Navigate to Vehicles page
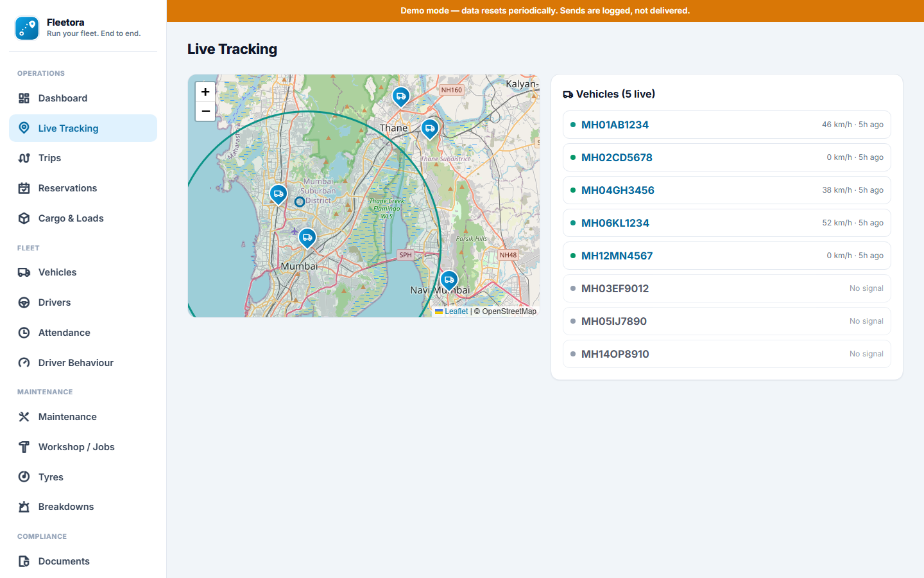Image resolution: width=924 pixels, height=578 pixels. 83,272
